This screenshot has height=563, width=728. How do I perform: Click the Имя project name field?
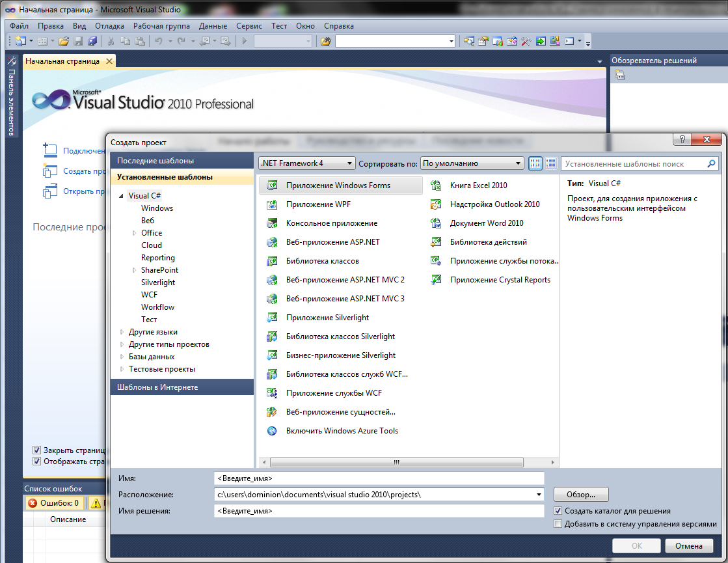(x=379, y=478)
